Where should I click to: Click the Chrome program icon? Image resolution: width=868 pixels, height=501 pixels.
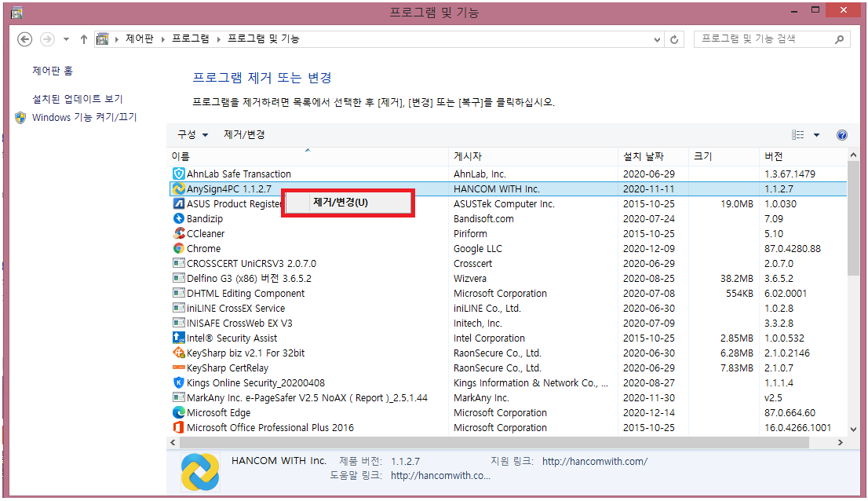point(178,249)
